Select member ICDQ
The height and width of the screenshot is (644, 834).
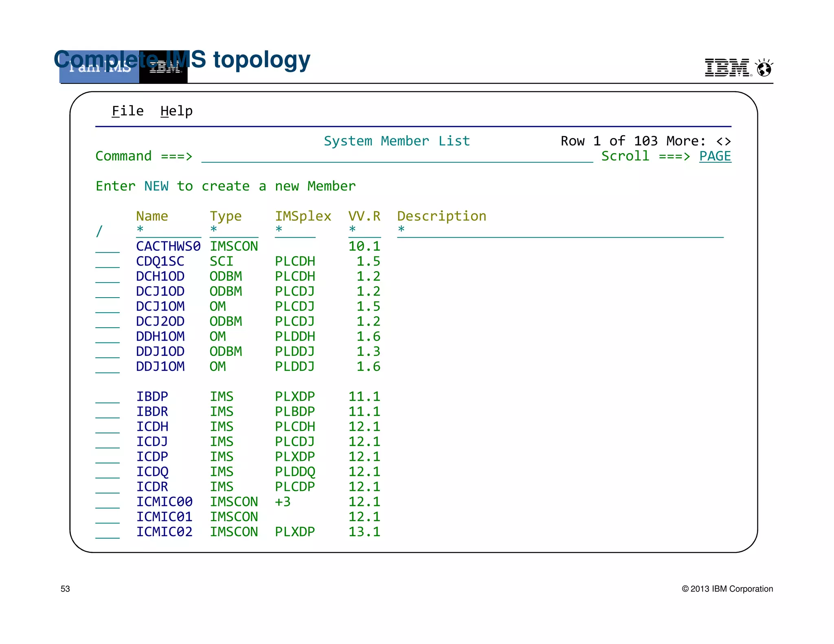point(152,472)
